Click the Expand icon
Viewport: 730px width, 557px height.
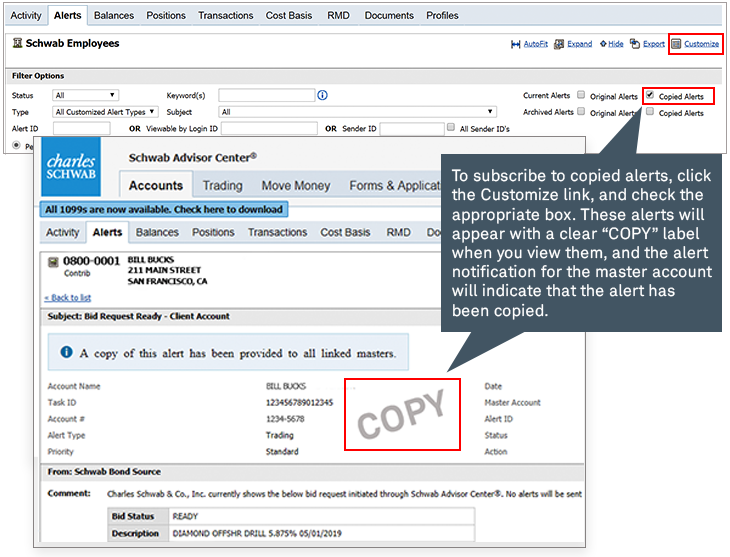pyautogui.click(x=559, y=44)
